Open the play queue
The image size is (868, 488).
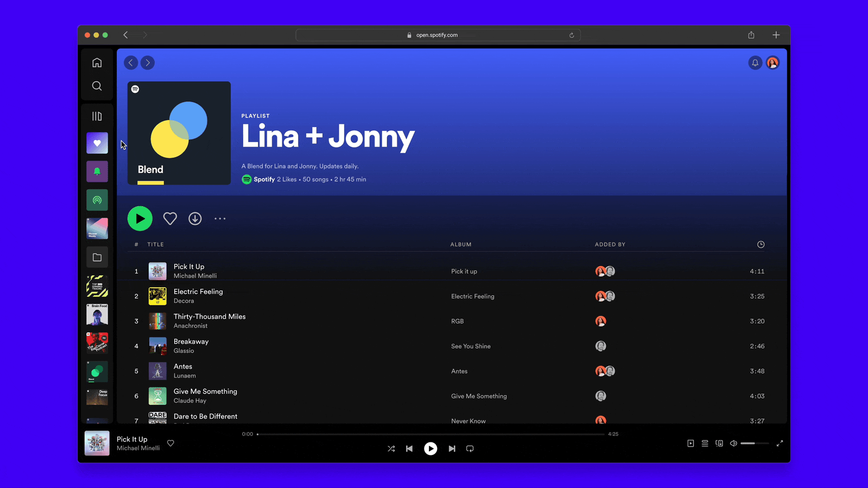705,443
